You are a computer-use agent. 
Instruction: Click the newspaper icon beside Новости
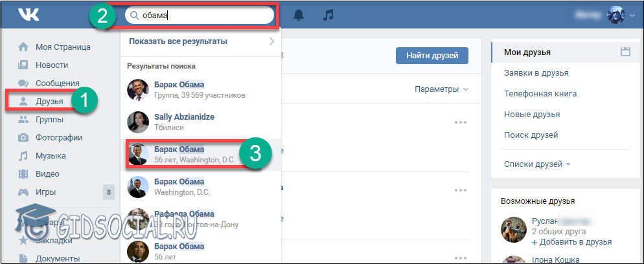point(23,65)
